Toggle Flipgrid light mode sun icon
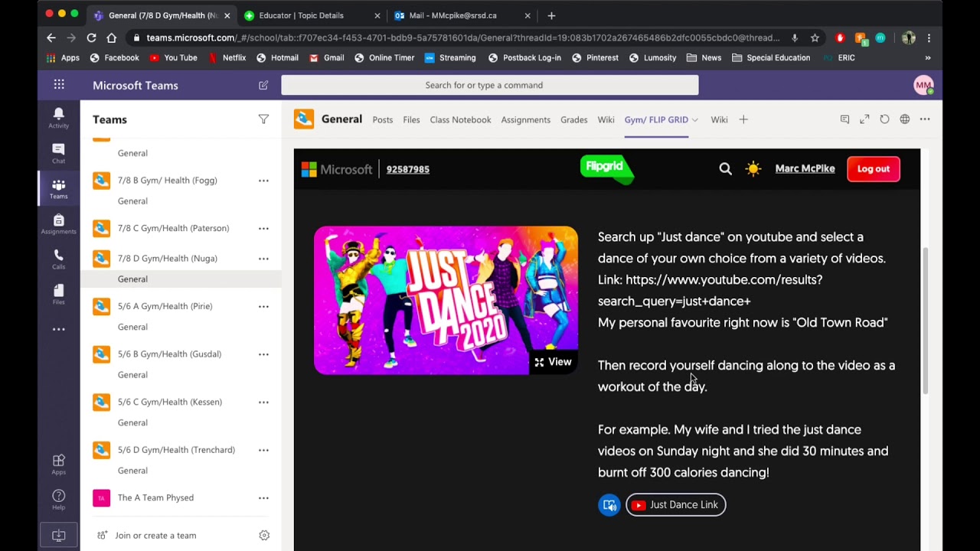 (x=753, y=169)
